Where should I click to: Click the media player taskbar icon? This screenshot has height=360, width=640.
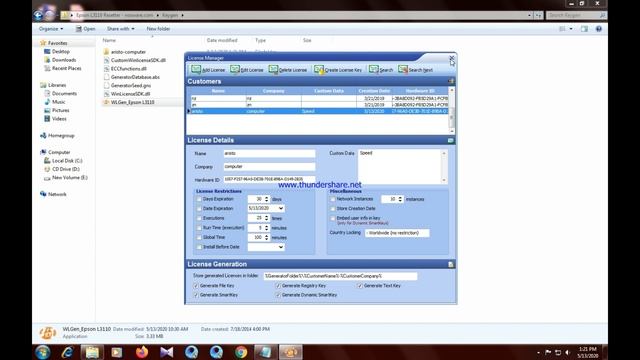117,352
